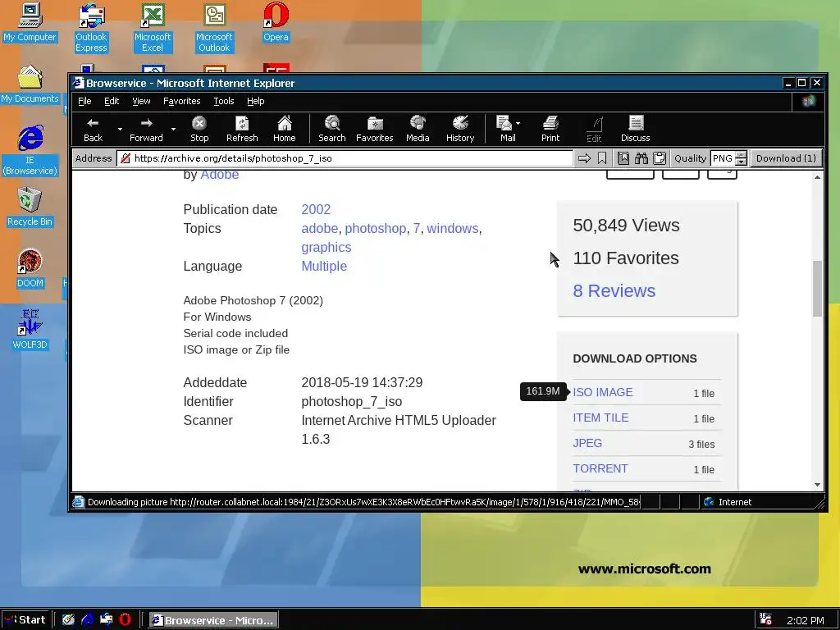Click inside the Address URL field
The height and width of the screenshot is (630, 840).
point(345,158)
